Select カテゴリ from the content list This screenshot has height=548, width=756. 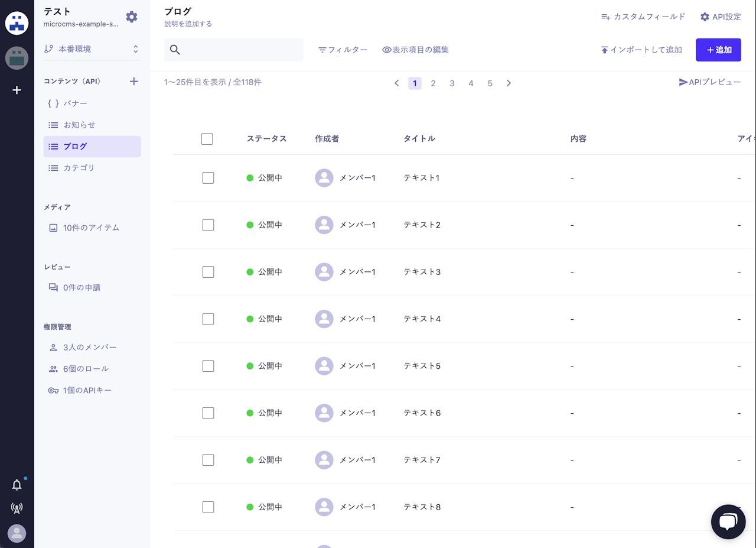coord(79,168)
